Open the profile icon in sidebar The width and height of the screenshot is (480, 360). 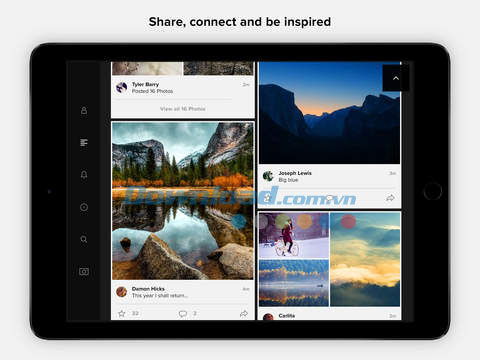coord(84,110)
